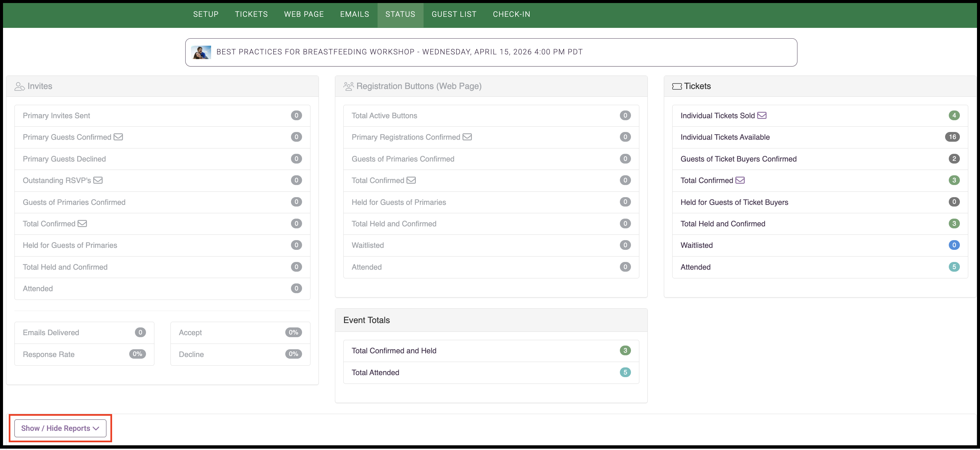The width and height of the screenshot is (980, 450).
Task: Click Invites Held for Guests of Primaries row
Action: pos(162,245)
